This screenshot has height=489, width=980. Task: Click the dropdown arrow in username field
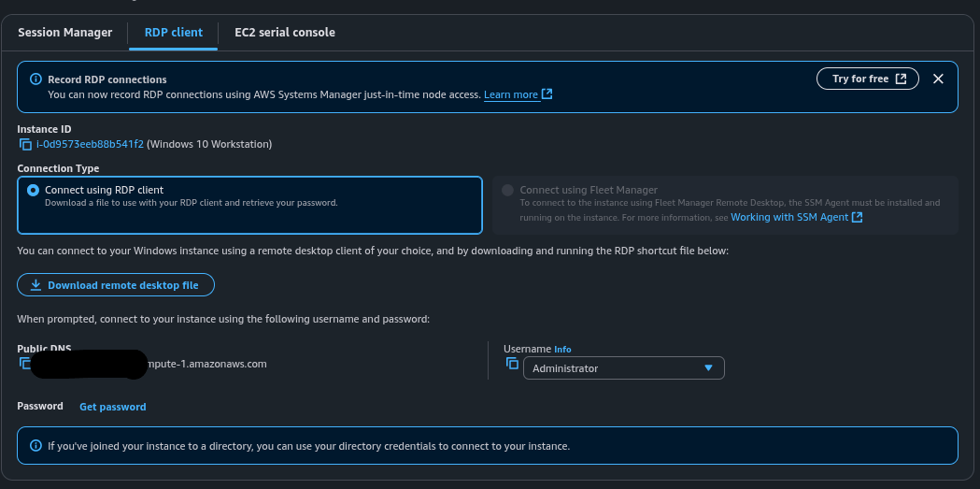pos(708,368)
